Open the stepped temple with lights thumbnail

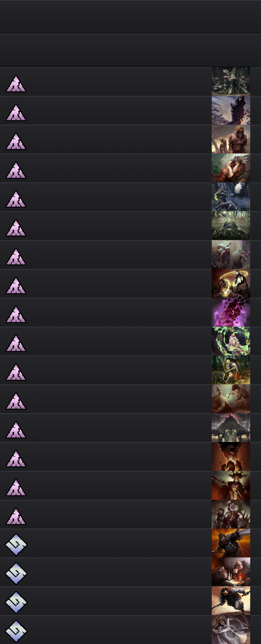click(x=231, y=428)
